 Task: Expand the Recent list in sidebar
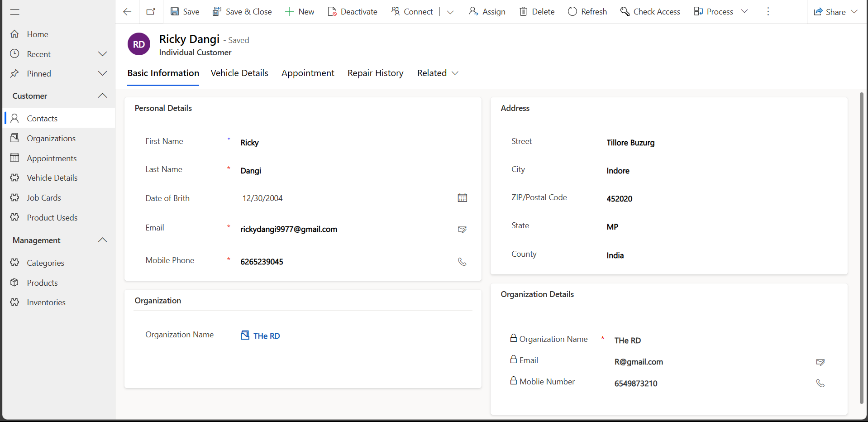click(103, 54)
